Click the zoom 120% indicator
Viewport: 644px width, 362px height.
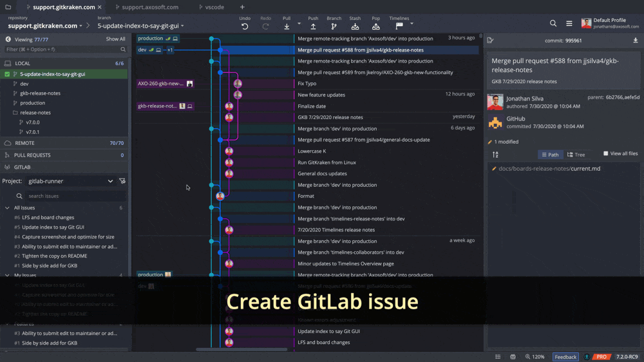tap(535, 357)
